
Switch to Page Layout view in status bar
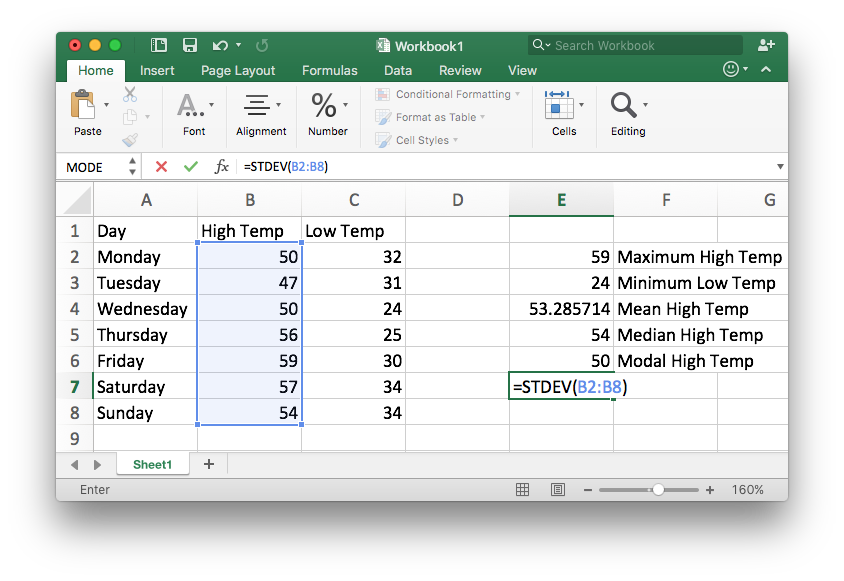click(557, 490)
